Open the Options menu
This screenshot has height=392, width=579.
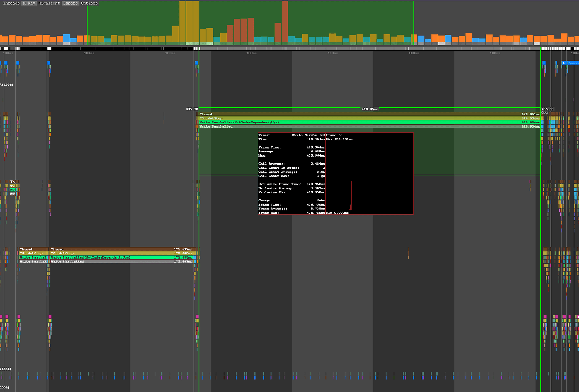(x=89, y=3)
